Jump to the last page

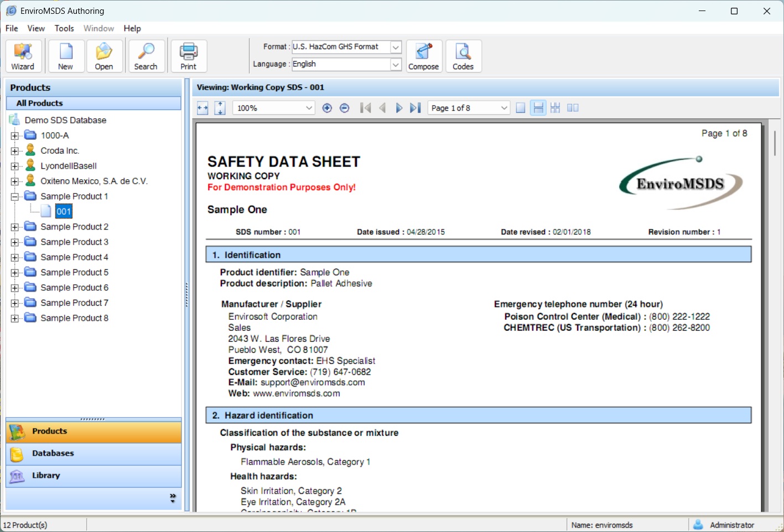pos(416,108)
